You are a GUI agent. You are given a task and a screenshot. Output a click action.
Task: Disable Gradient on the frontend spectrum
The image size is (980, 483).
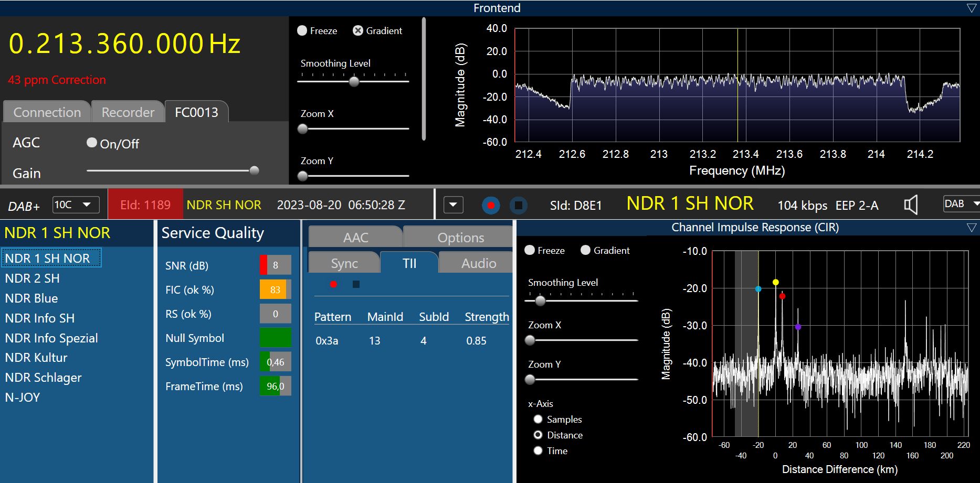358,30
